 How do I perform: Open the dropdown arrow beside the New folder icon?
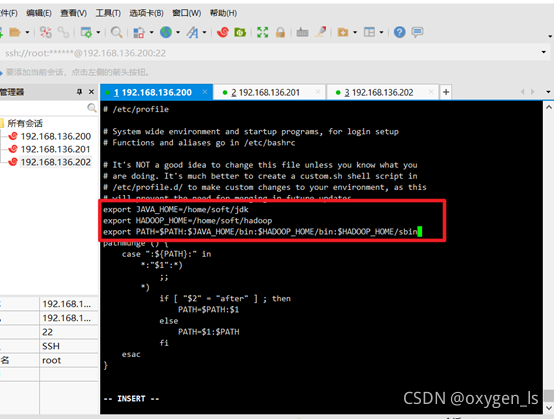355,33
